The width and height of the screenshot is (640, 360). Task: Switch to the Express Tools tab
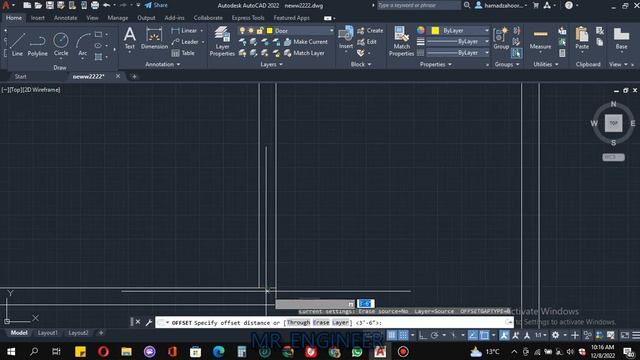[x=248, y=18]
